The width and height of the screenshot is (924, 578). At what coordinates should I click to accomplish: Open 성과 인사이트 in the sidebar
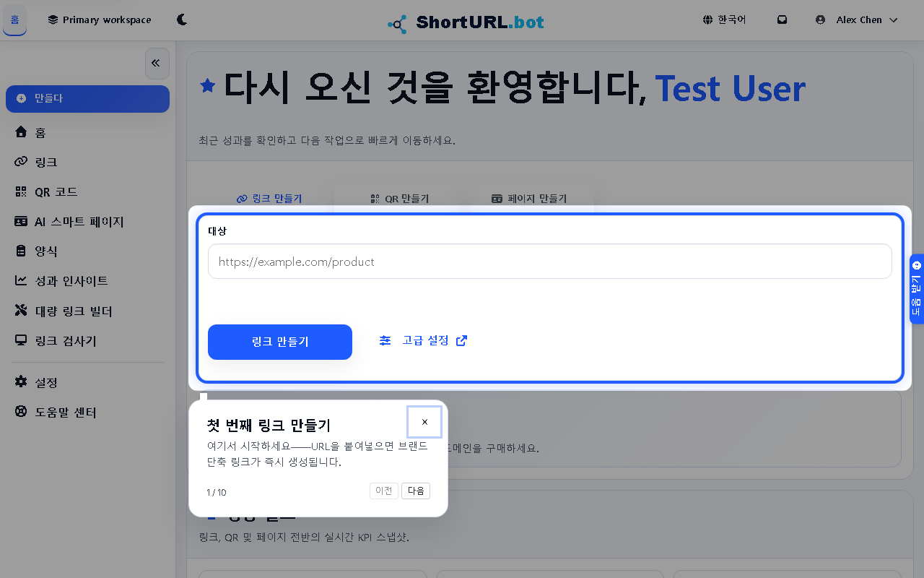87,281
